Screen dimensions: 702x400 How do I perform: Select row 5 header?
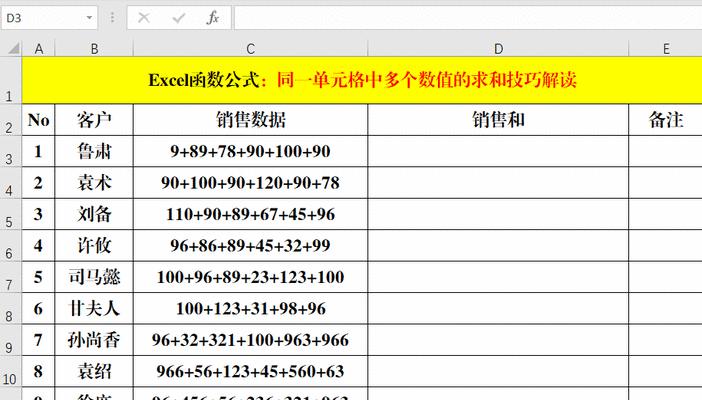click(x=10, y=214)
